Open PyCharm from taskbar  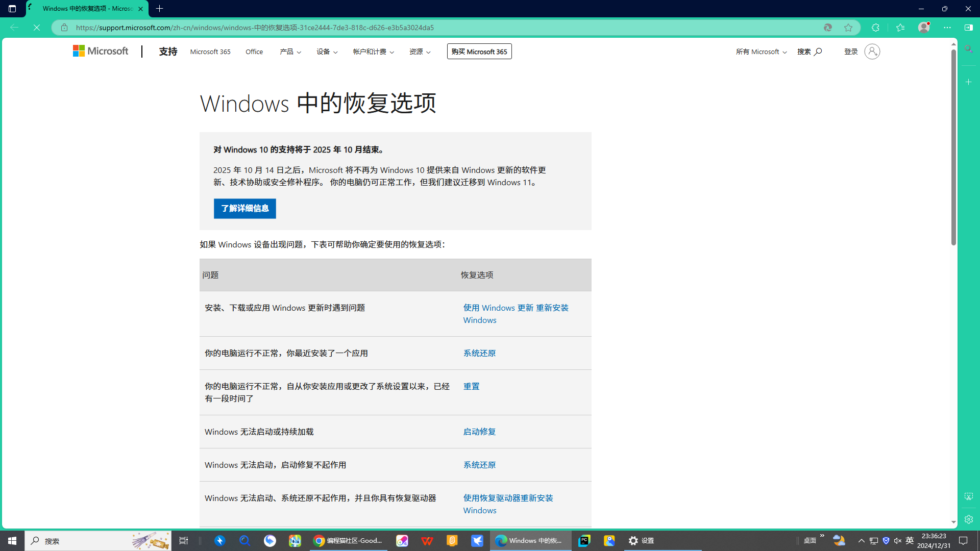[x=584, y=541]
